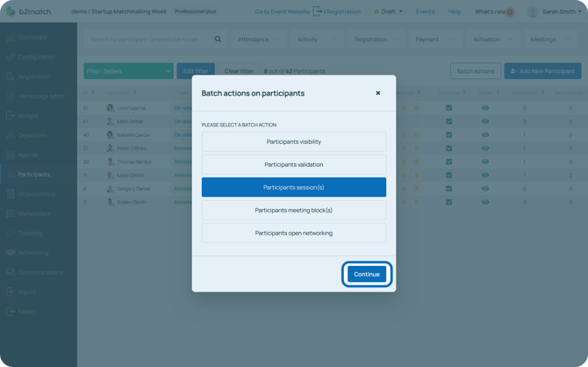Sort by the ID column header
The height and width of the screenshot is (367, 588).
click(89, 92)
